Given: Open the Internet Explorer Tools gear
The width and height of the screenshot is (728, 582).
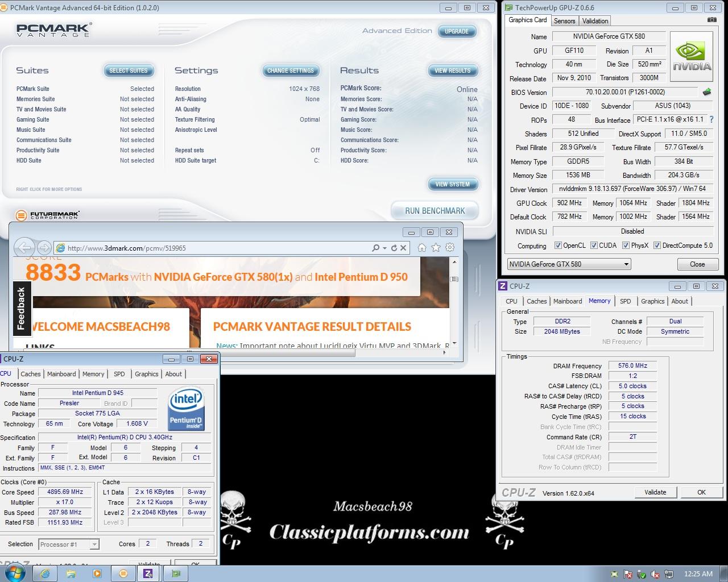Looking at the screenshot, I should pyautogui.click(x=450, y=247).
